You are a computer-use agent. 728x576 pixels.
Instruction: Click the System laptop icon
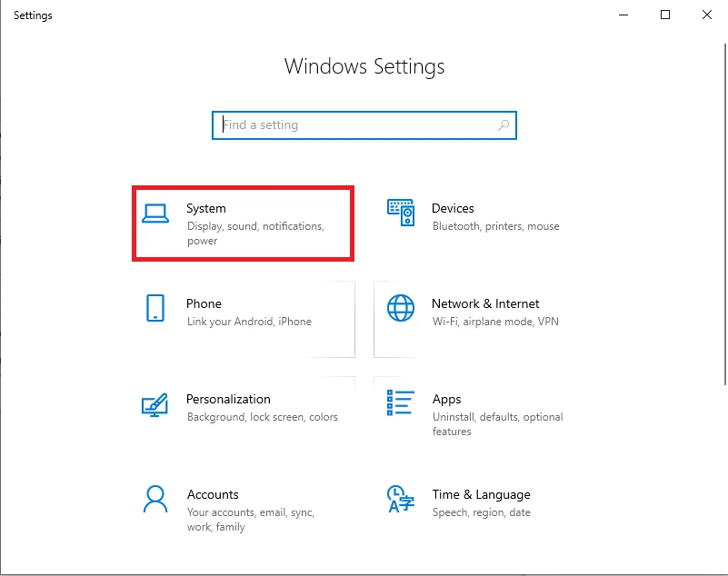[155, 214]
